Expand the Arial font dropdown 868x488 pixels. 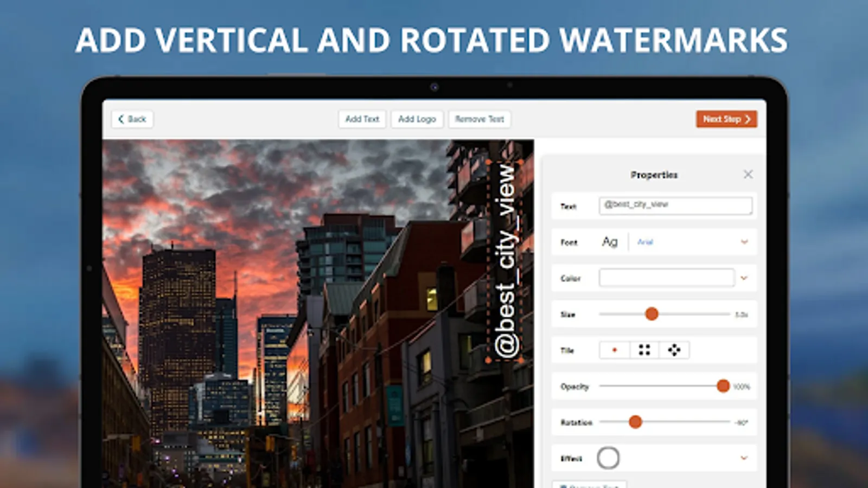tap(744, 242)
